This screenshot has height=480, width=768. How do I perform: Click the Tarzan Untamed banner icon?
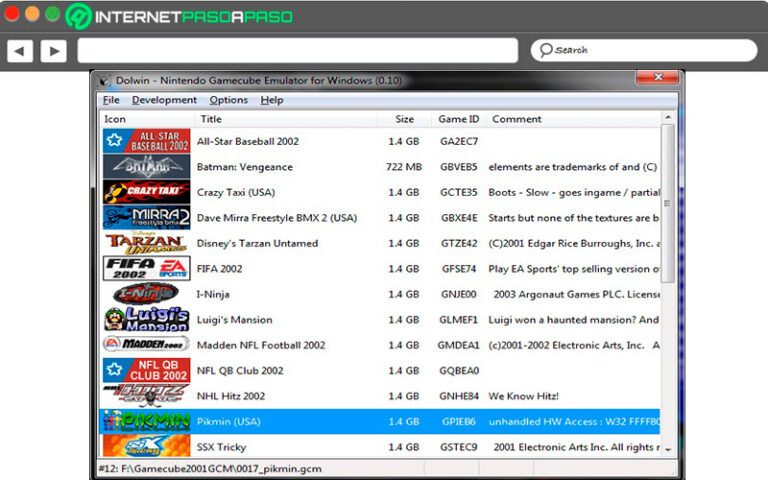(146, 243)
